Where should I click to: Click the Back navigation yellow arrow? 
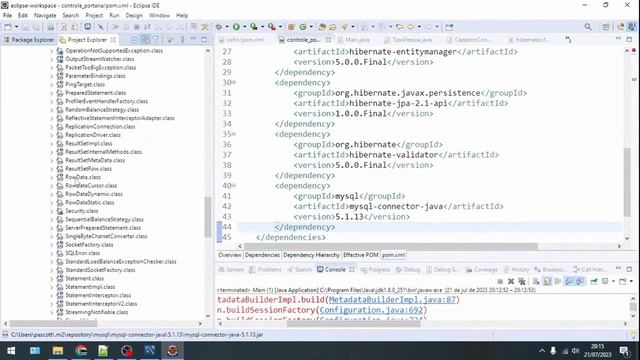411,27
